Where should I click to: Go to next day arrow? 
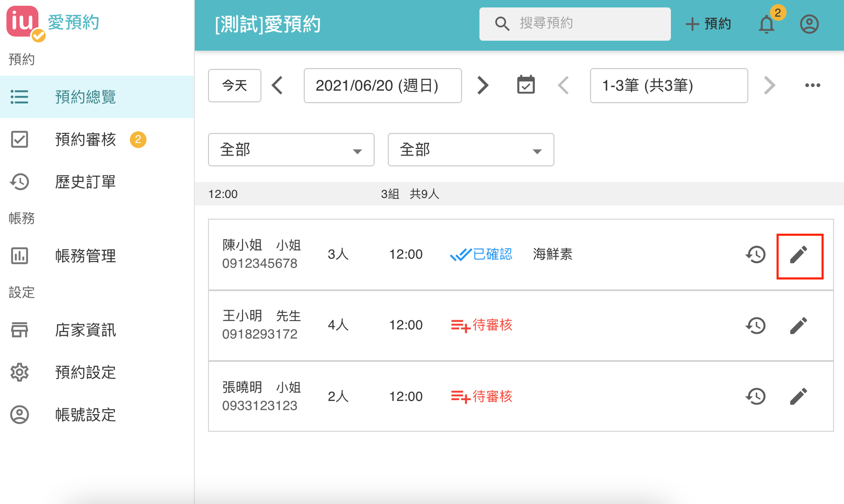(x=482, y=86)
